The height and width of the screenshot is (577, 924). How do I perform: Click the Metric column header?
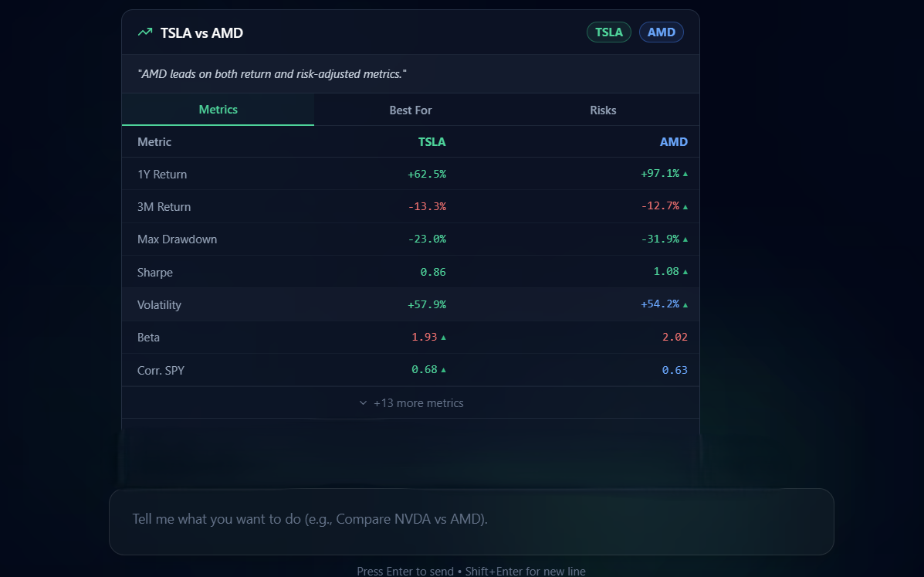(x=154, y=142)
